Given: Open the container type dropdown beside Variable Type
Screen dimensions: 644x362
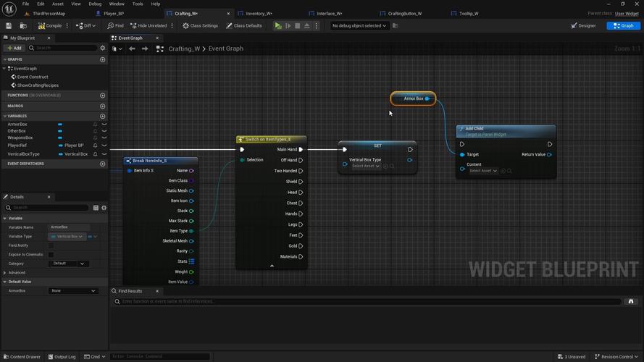Looking at the screenshot, I should [93, 237].
